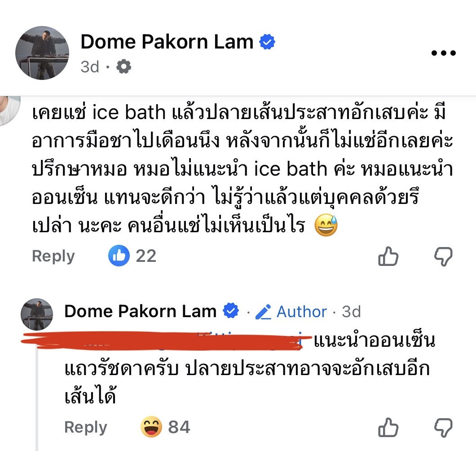This screenshot has height=451, width=476.
Task: Tap the verified badge next to reply name
Action: tap(231, 310)
